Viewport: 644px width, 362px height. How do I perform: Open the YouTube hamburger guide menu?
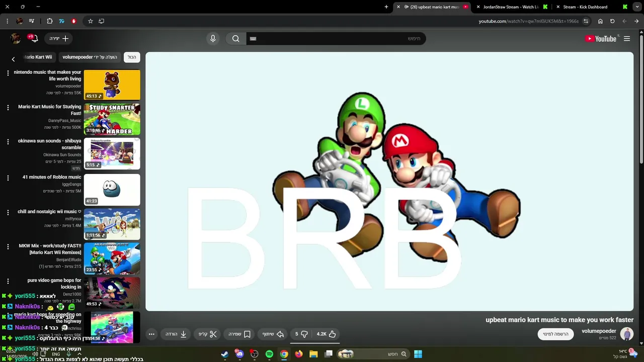627,39
